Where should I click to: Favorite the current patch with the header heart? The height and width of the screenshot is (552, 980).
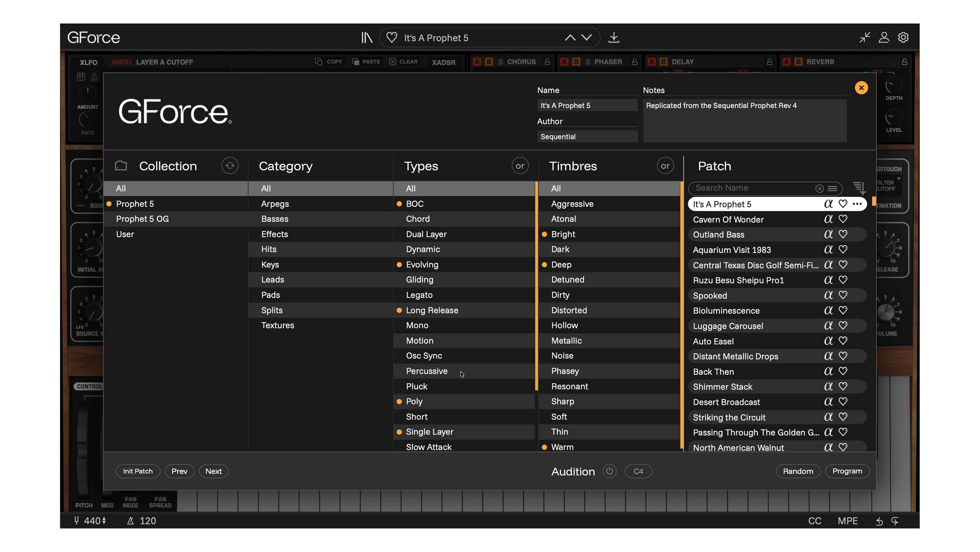pos(392,38)
